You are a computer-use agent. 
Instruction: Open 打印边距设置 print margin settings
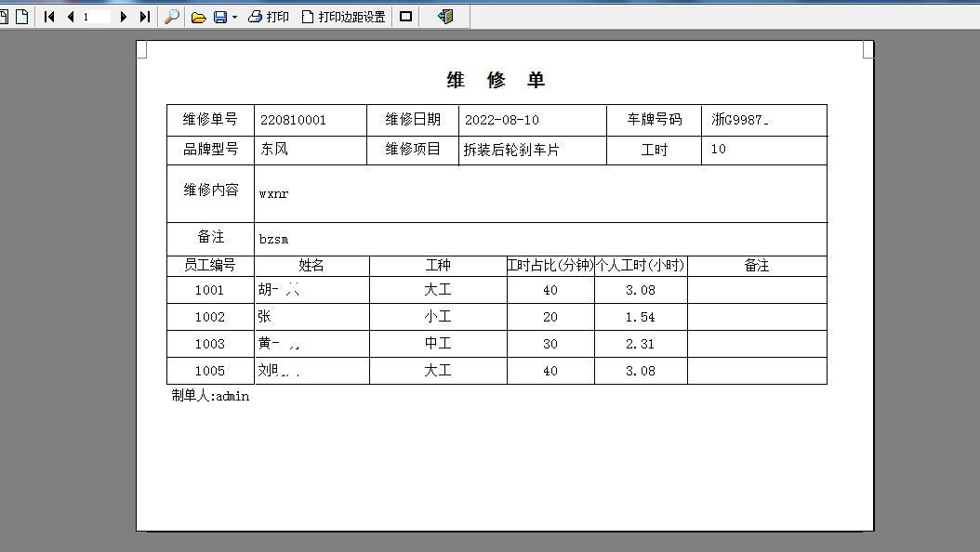pos(344,17)
